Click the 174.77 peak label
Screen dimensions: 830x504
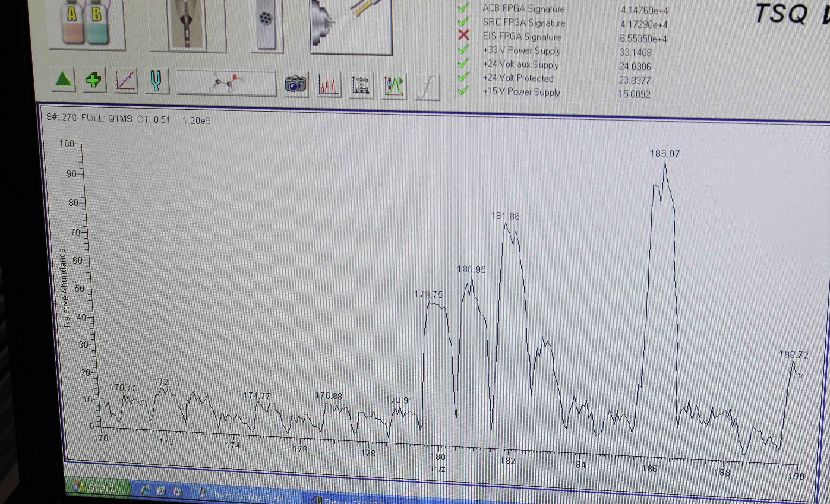click(x=257, y=395)
